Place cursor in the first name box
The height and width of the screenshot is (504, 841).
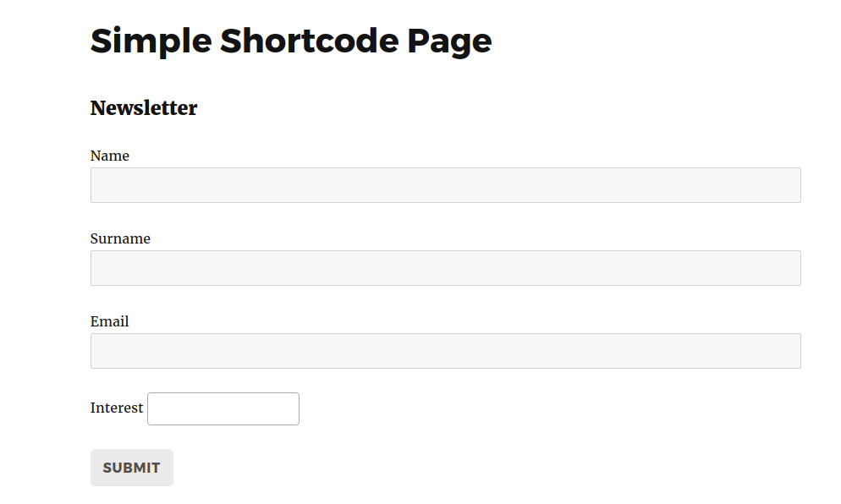coord(445,185)
